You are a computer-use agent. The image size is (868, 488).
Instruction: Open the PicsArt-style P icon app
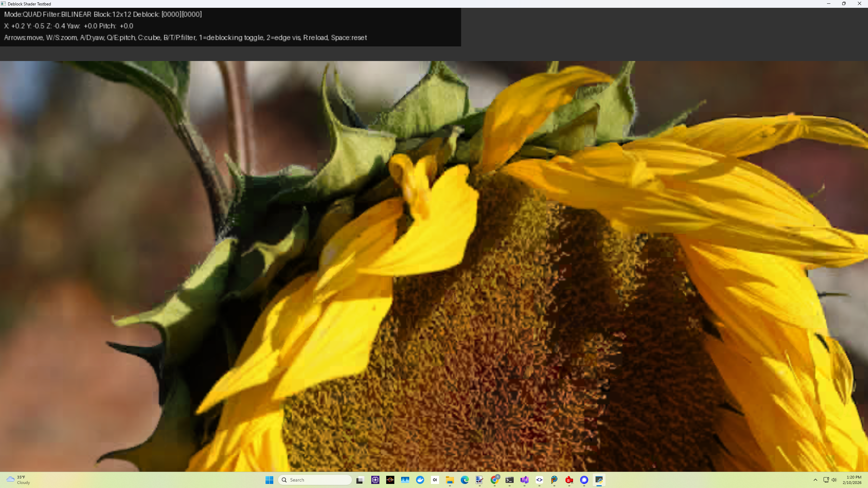[554, 480]
